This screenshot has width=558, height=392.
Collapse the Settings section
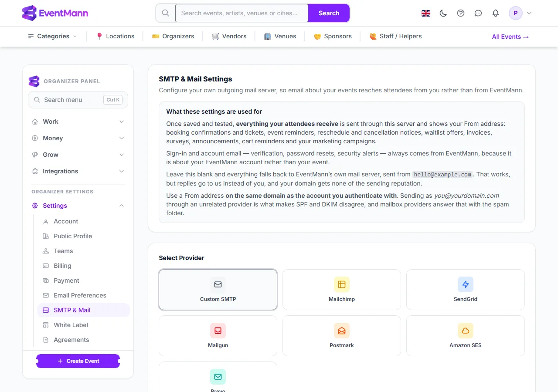pos(78,206)
